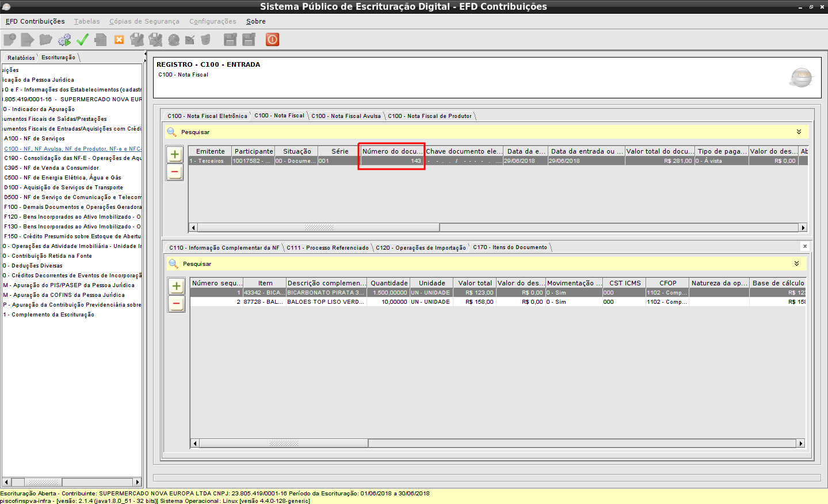The height and width of the screenshot is (504, 828).
Task: Switch to the Relatórios tab
Action: coord(21,58)
